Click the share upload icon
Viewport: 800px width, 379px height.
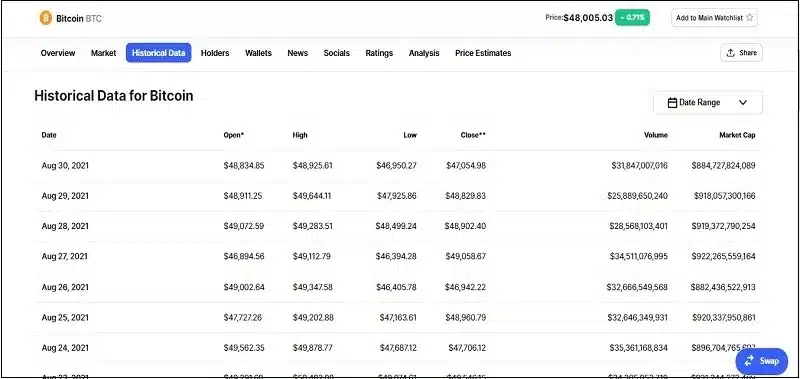731,53
